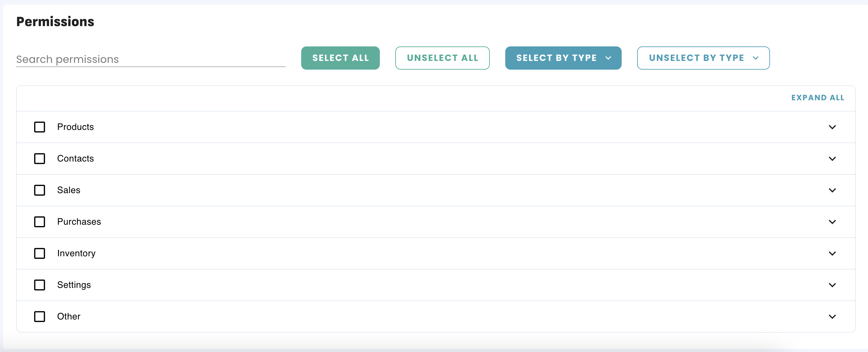Expand the Contacts section chevron

tap(832, 159)
